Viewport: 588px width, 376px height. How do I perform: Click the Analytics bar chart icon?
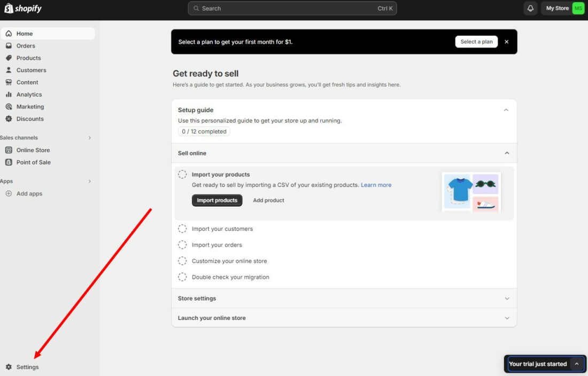pyautogui.click(x=9, y=94)
